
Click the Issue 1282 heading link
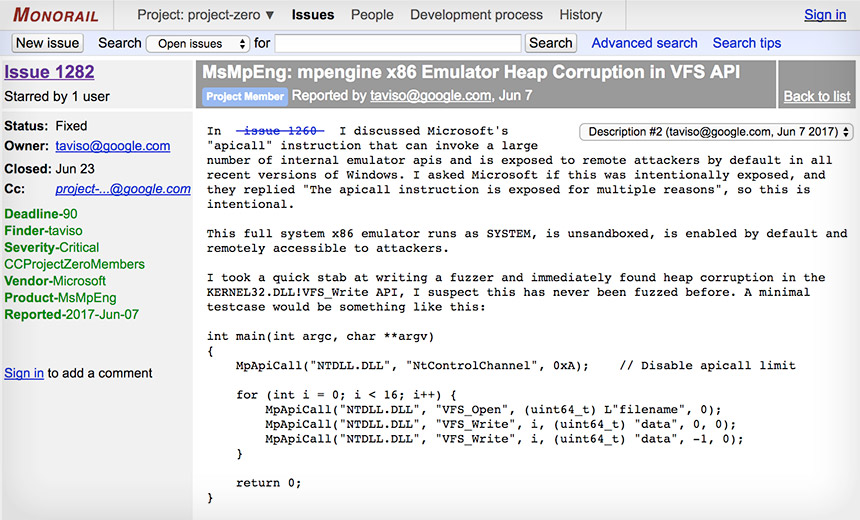coord(49,72)
